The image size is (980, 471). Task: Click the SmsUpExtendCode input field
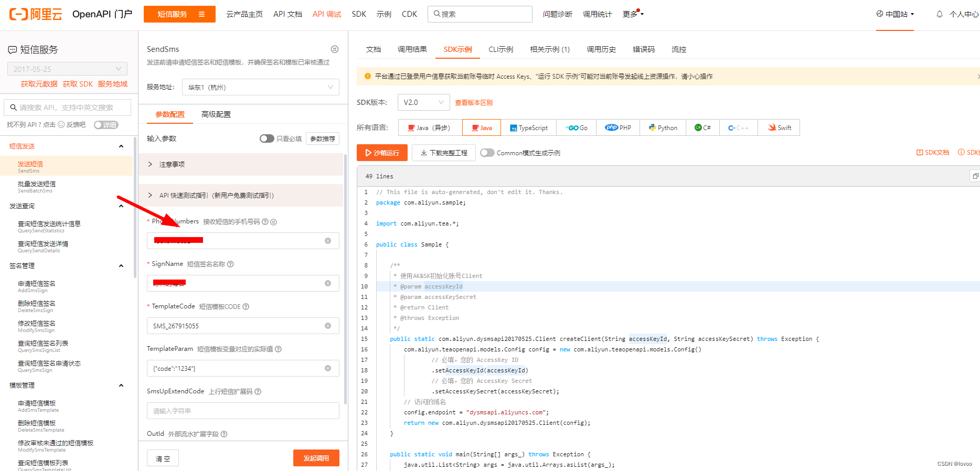point(243,411)
